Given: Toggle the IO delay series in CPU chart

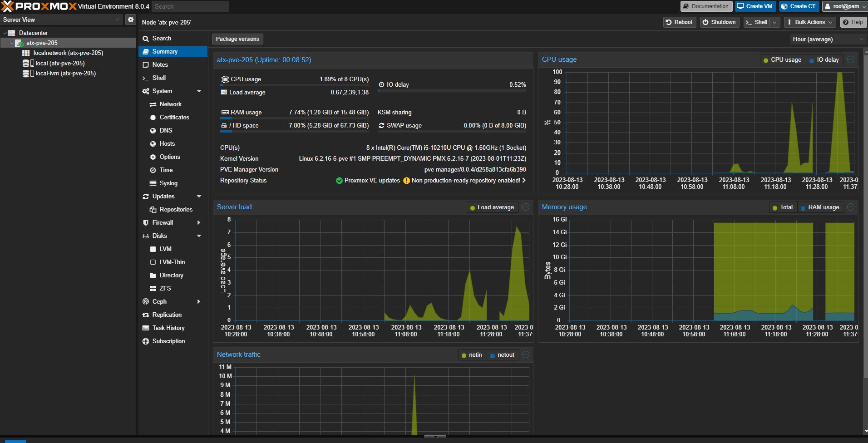Looking at the screenshot, I should (824, 60).
